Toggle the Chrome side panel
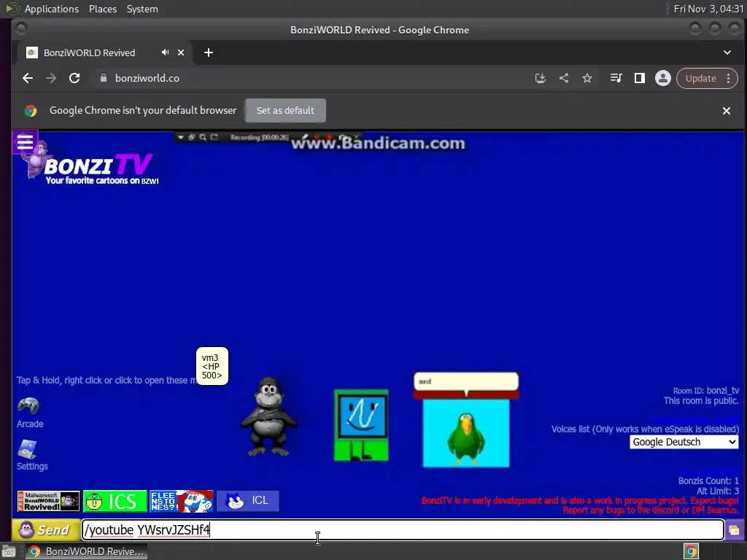This screenshot has width=747, height=560. (x=639, y=78)
